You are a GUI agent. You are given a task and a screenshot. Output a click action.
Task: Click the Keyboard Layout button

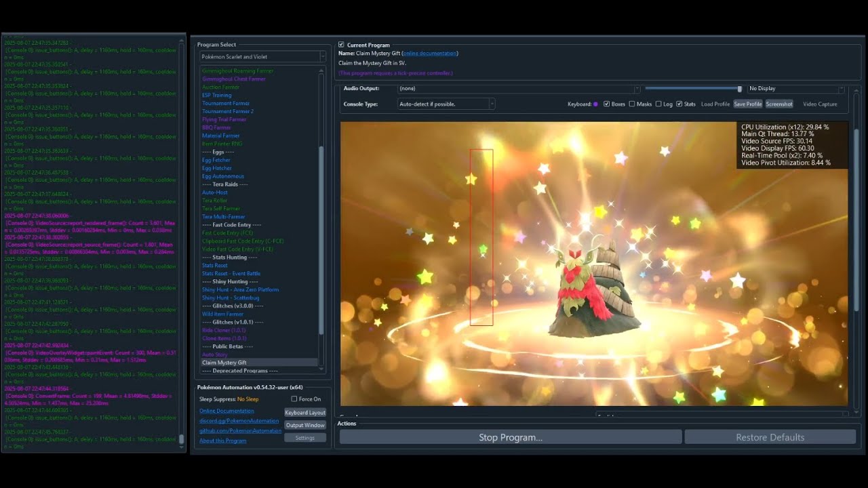tap(305, 413)
